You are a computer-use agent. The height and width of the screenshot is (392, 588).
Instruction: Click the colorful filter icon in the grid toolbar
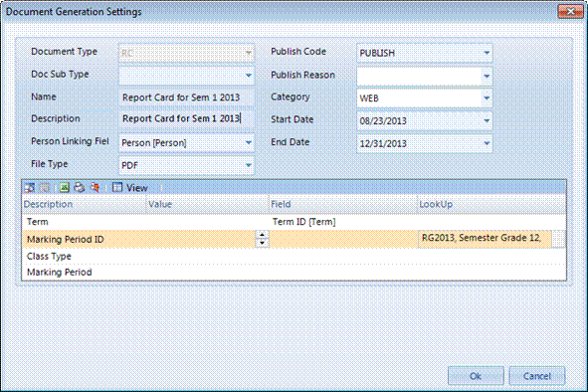pos(95,188)
